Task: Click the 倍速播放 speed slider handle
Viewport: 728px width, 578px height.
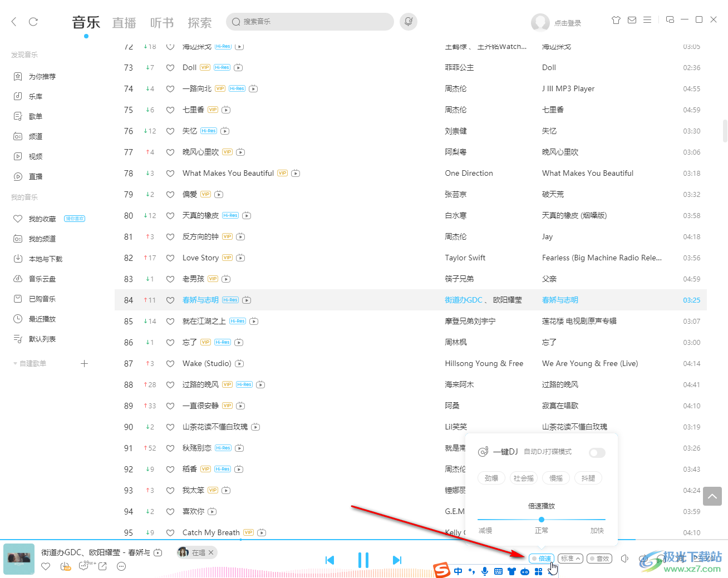Action: coord(542,520)
